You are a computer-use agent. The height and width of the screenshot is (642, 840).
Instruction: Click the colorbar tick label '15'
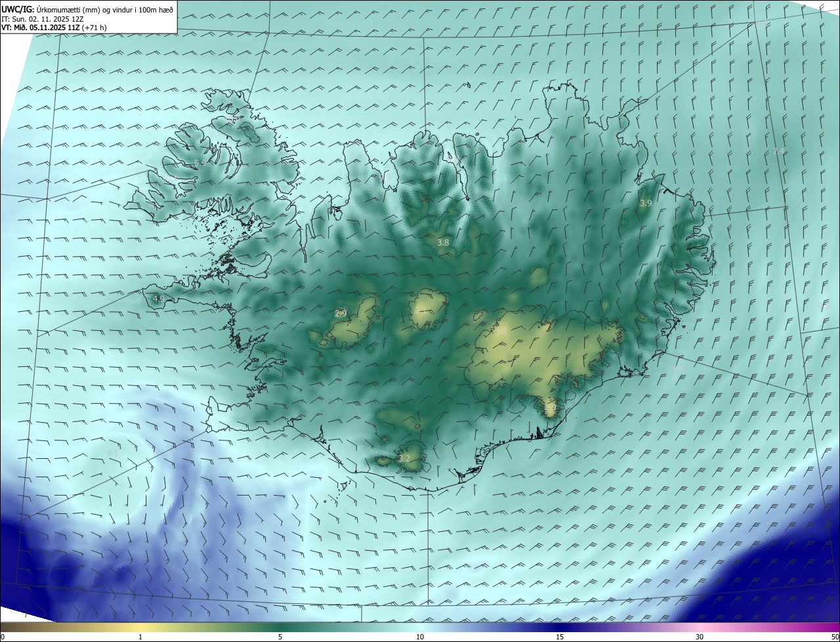point(560,637)
